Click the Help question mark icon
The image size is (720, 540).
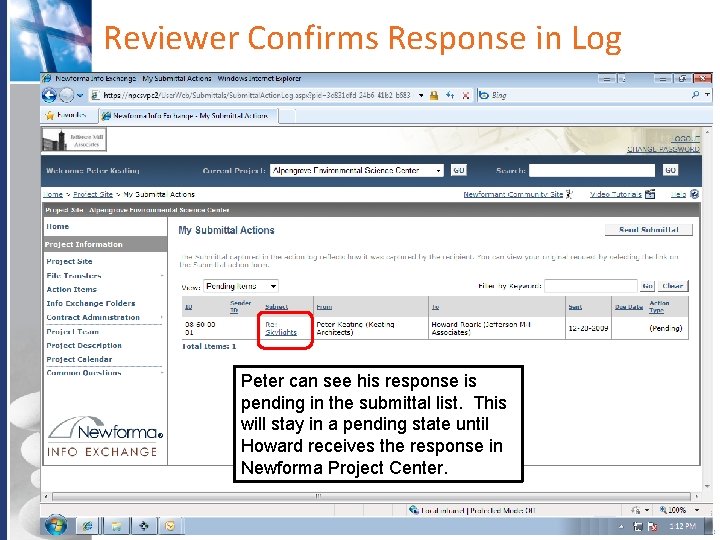tap(694, 194)
